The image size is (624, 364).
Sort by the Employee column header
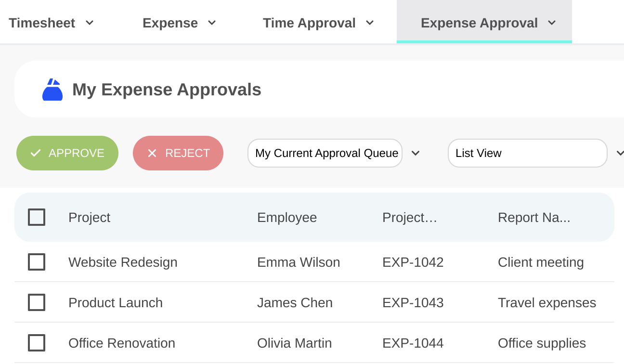coord(287,218)
